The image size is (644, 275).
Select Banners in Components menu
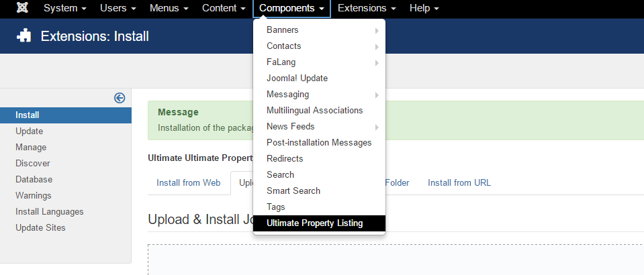click(319, 30)
